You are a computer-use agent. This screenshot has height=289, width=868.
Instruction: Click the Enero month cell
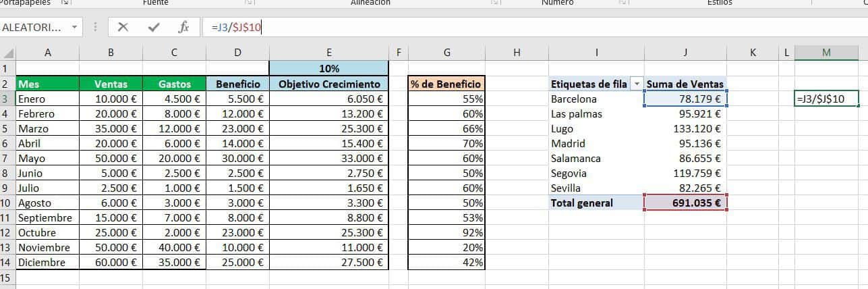[x=47, y=99]
